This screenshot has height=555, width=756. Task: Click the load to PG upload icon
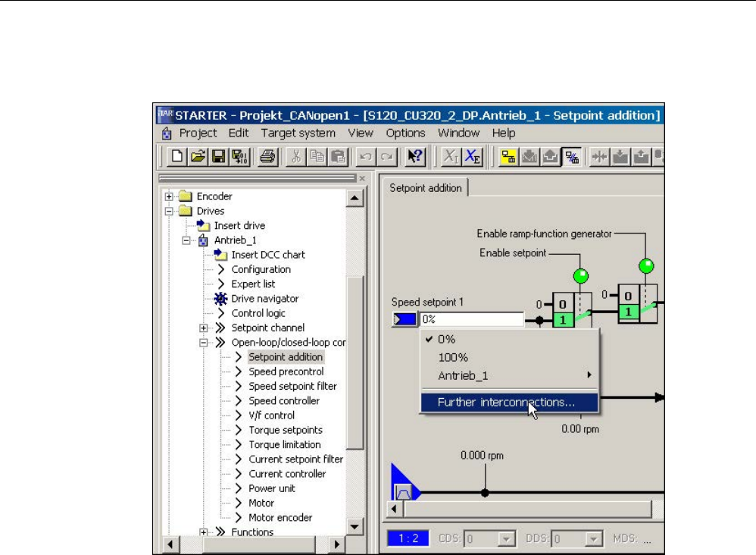click(x=550, y=156)
